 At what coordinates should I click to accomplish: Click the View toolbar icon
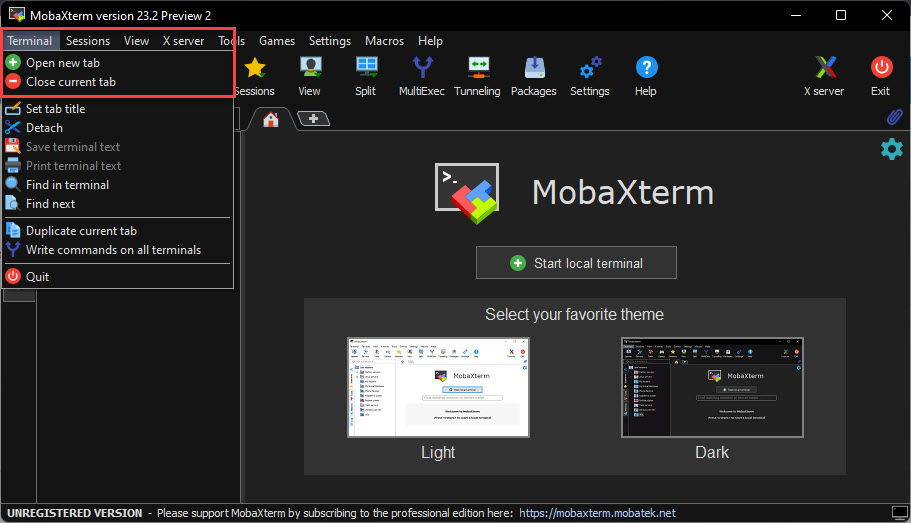click(x=310, y=67)
